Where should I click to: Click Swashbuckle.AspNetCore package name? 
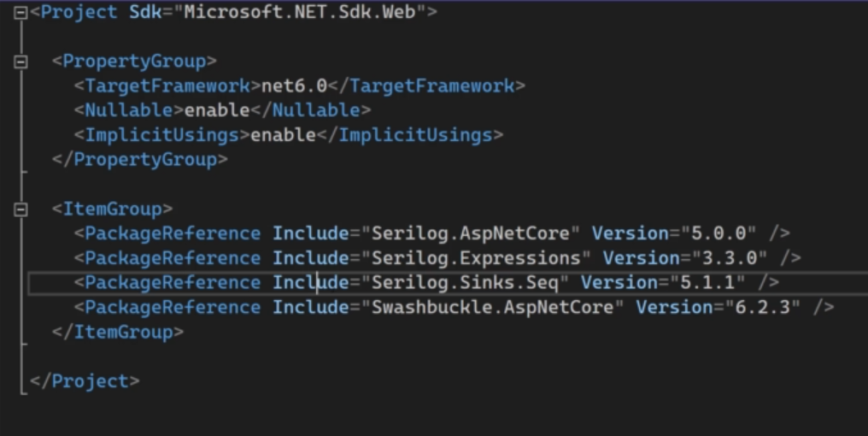click(492, 308)
